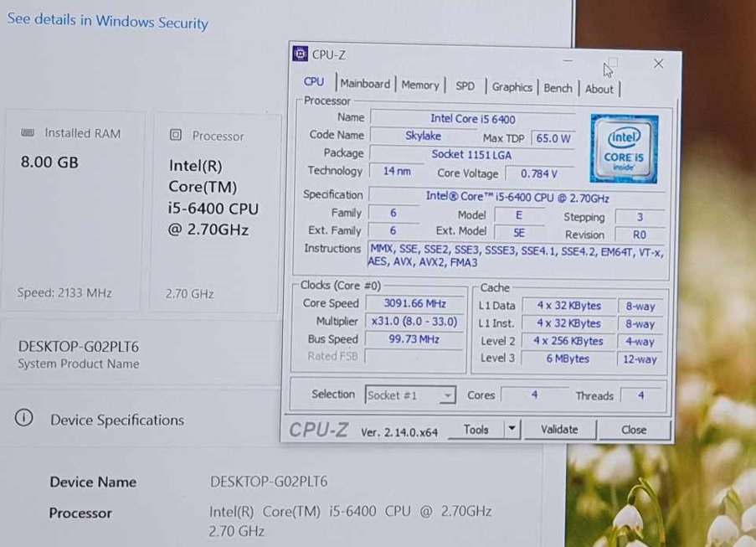Image resolution: width=756 pixels, height=547 pixels.
Task: Click the 14 nm technology value
Action: 397,171
